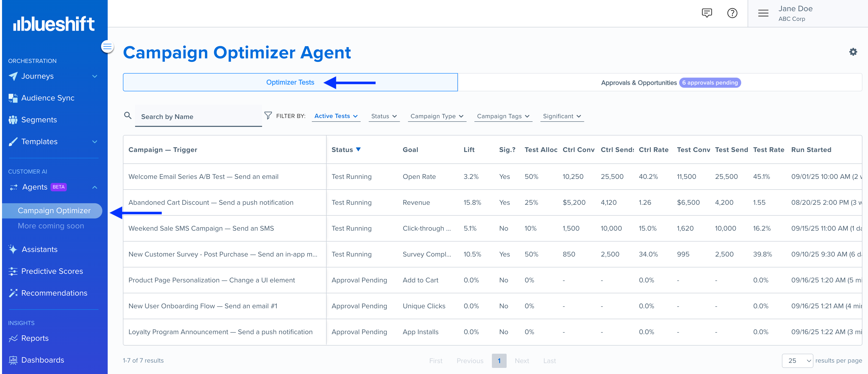The height and width of the screenshot is (374, 868).
Task: Collapse the sidebar with the circular toggle
Action: 107,46
